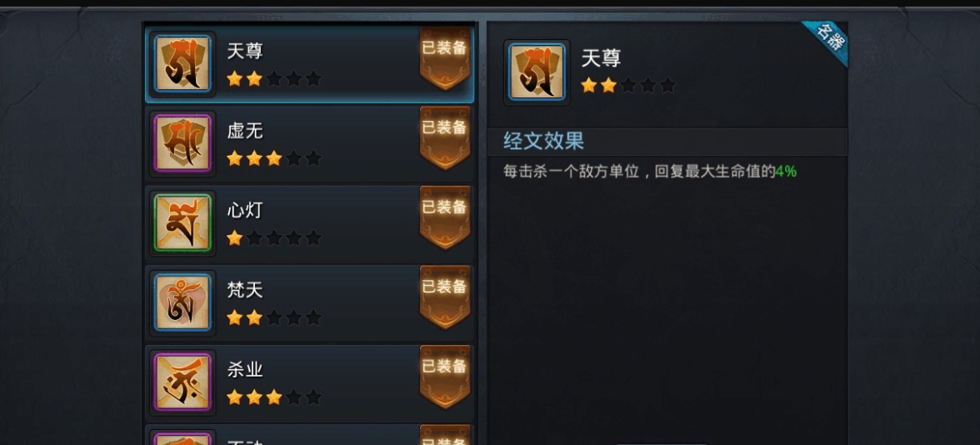Toggle the 已装备 badge on 虚无

click(x=445, y=137)
